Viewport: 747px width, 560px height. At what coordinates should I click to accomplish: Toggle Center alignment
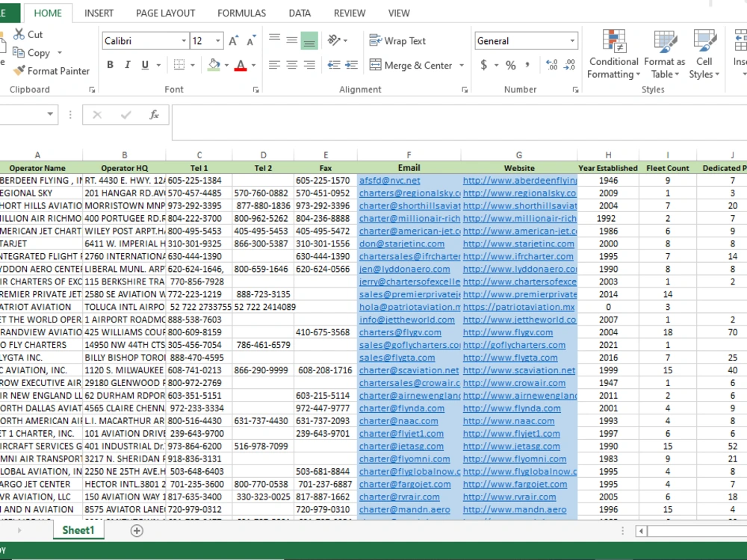coord(291,65)
